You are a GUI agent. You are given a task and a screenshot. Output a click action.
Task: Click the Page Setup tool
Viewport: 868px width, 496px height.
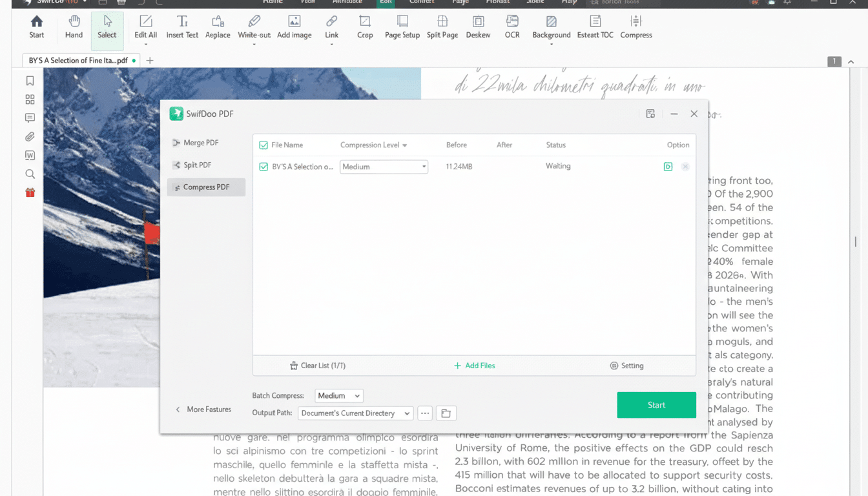pyautogui.click(x=402, y=28)
